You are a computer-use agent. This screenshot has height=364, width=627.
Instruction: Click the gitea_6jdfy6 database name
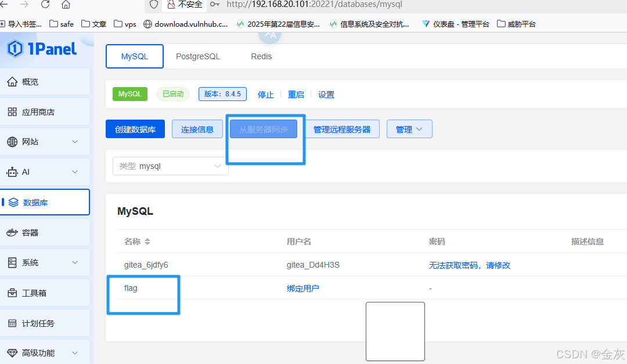(x=146, y=265)
